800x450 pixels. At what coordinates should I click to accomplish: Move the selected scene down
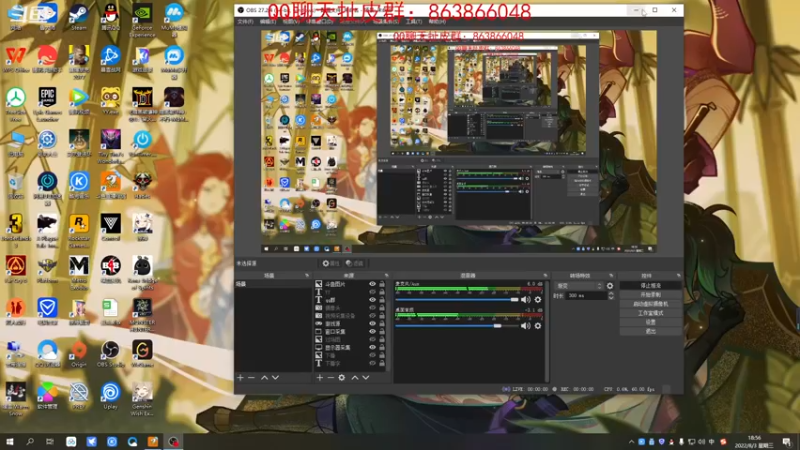coord(276,378)
